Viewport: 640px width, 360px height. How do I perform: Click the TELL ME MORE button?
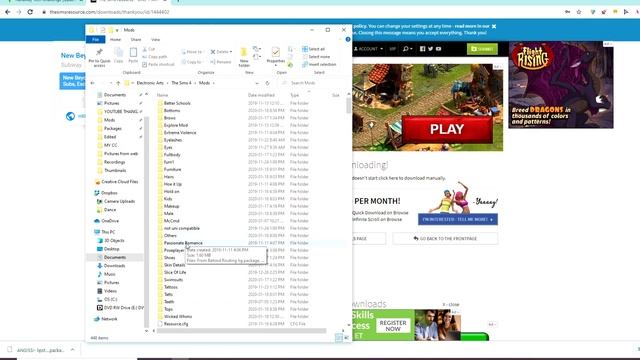458,219
